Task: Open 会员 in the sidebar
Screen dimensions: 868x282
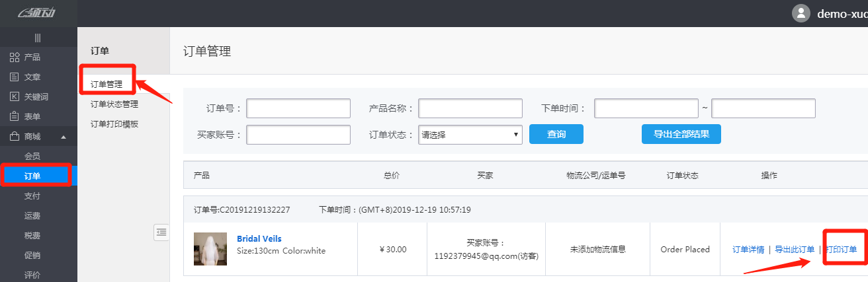Action: tap(32, 156)
